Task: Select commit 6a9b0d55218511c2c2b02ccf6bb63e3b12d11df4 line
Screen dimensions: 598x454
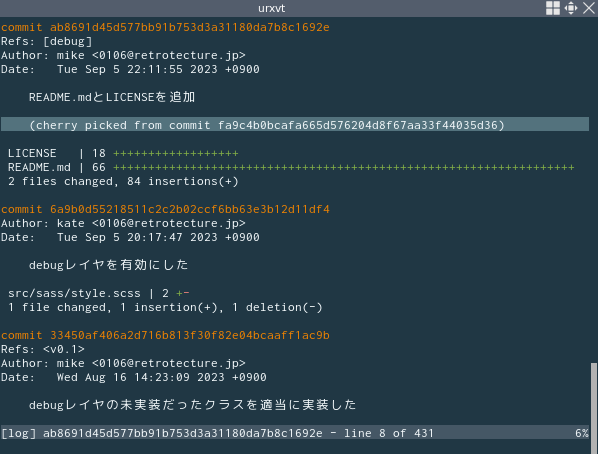Action: tap(165, 209)
